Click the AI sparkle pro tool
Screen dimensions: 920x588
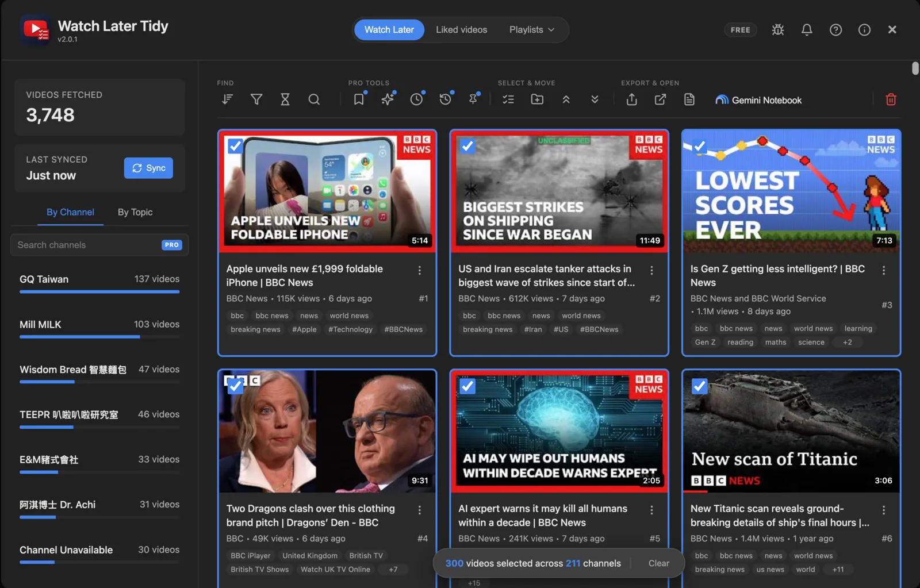coord(388,99)
